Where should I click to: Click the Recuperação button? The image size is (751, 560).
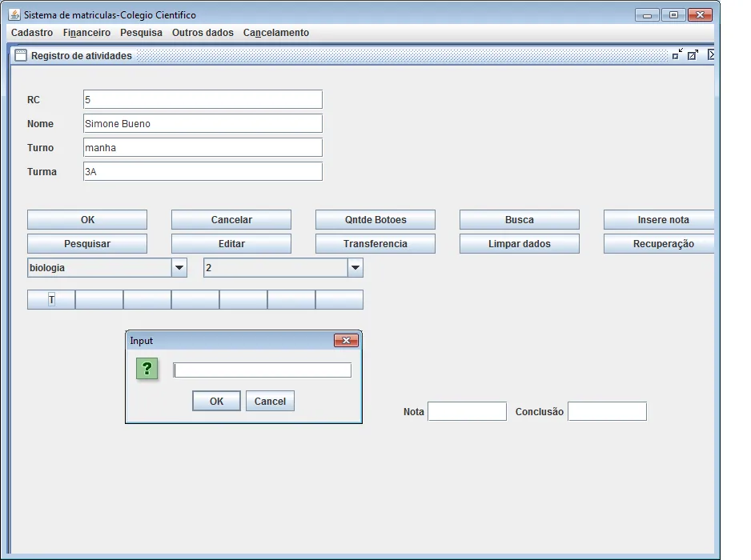659,244
